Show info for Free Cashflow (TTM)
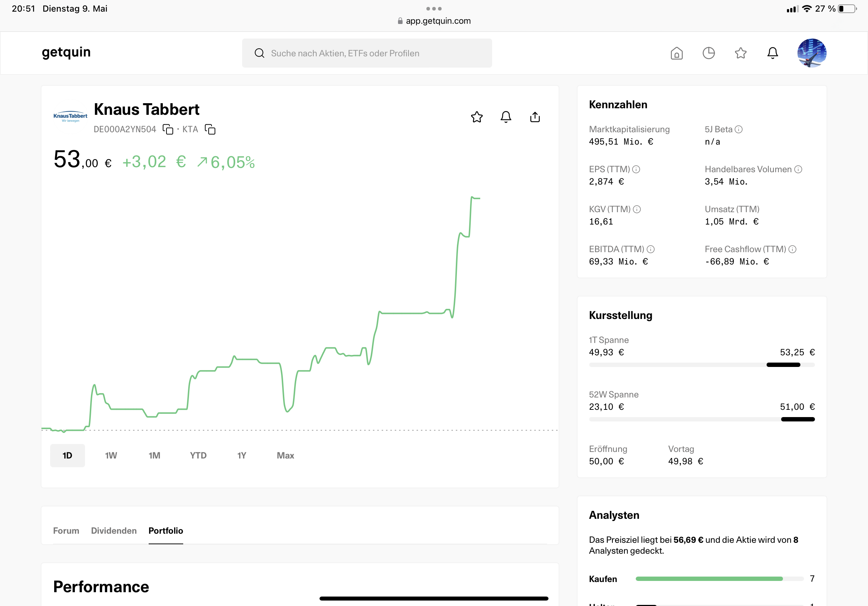 (x=793, y=249)
